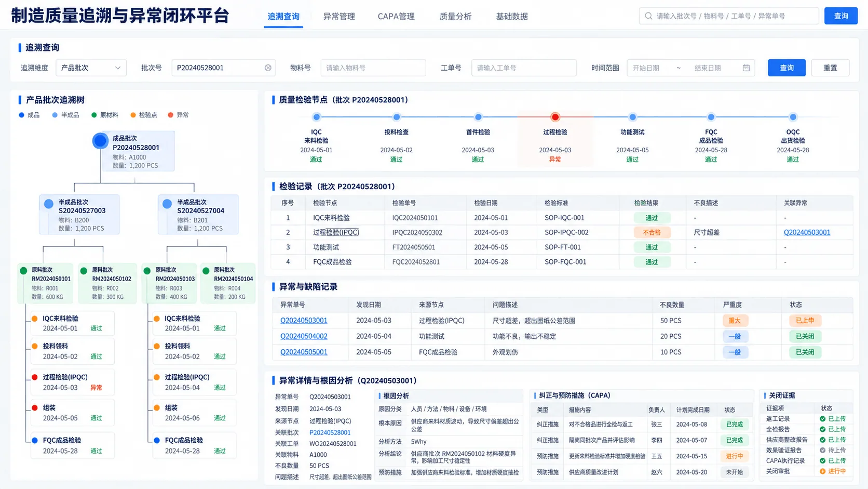Image resolution: width=868 pixels, height=489 pixels.
Task: Select the 过程检验 abnormal timeline node
Action: point(555,117)
